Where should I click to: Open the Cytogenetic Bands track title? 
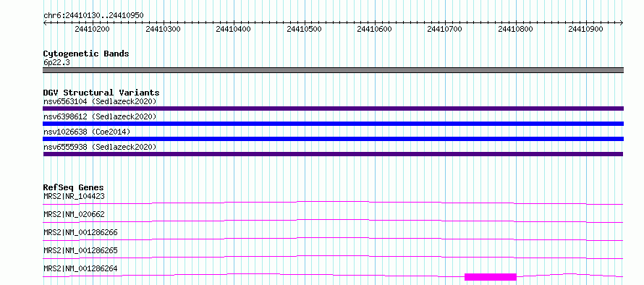(x=86, y=54)
